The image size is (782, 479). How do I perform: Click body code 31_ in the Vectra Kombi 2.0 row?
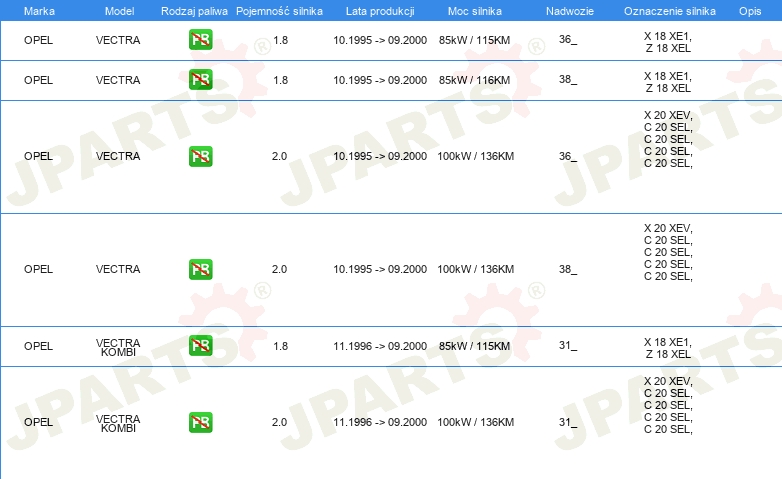click(x=568, y=422)
